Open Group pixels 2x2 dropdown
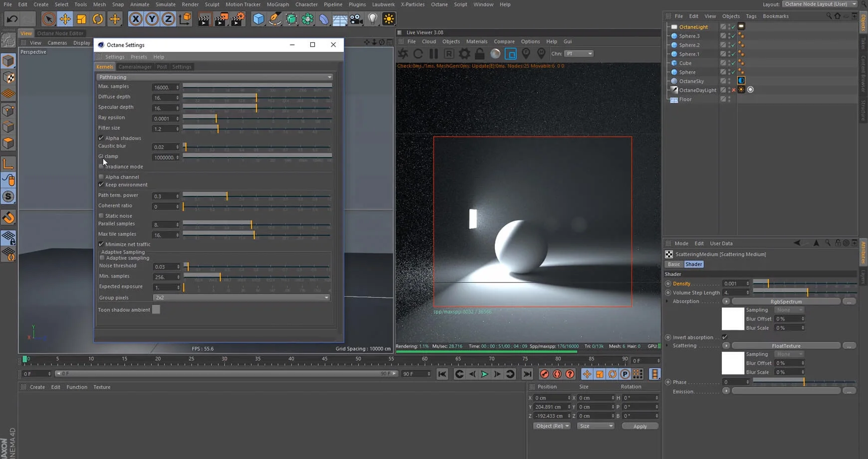 tap(241, 298)
